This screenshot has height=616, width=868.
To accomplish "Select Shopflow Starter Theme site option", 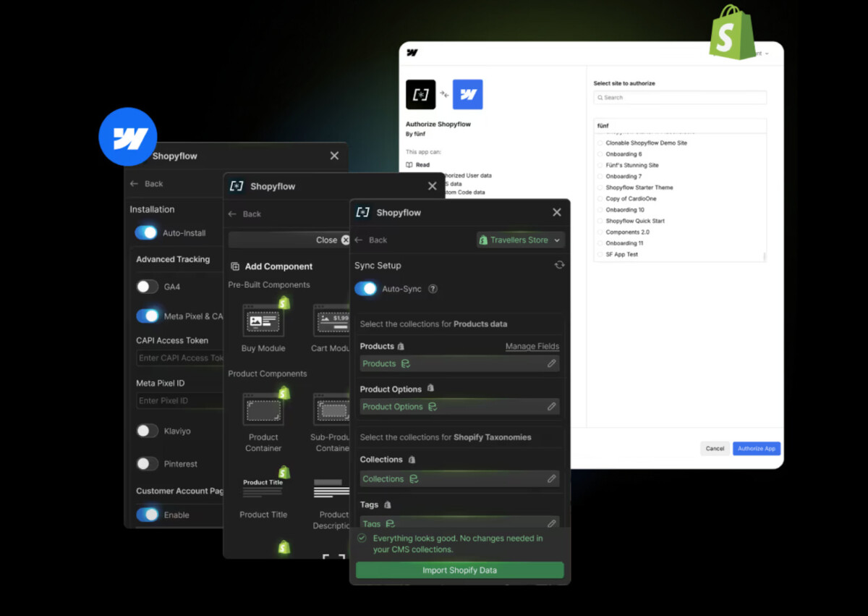I will pos(639,187).
